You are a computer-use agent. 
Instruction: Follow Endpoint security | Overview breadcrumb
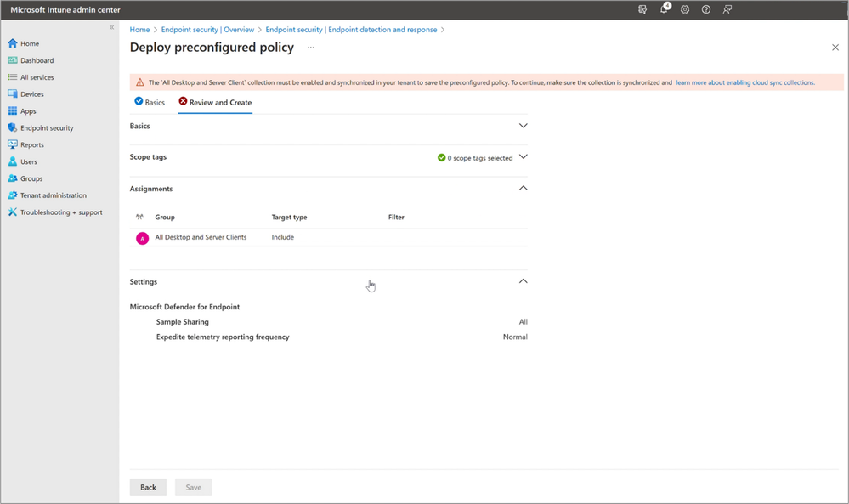coord(207,30)
